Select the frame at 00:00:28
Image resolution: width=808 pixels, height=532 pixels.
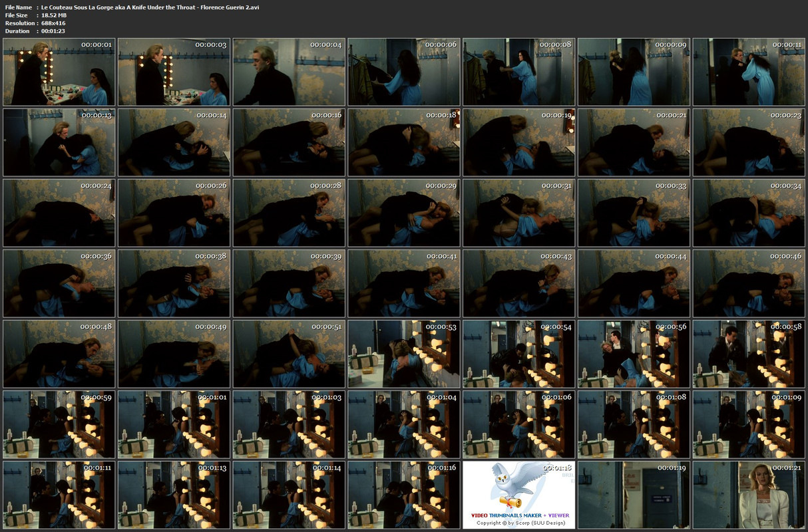(289, 213)
